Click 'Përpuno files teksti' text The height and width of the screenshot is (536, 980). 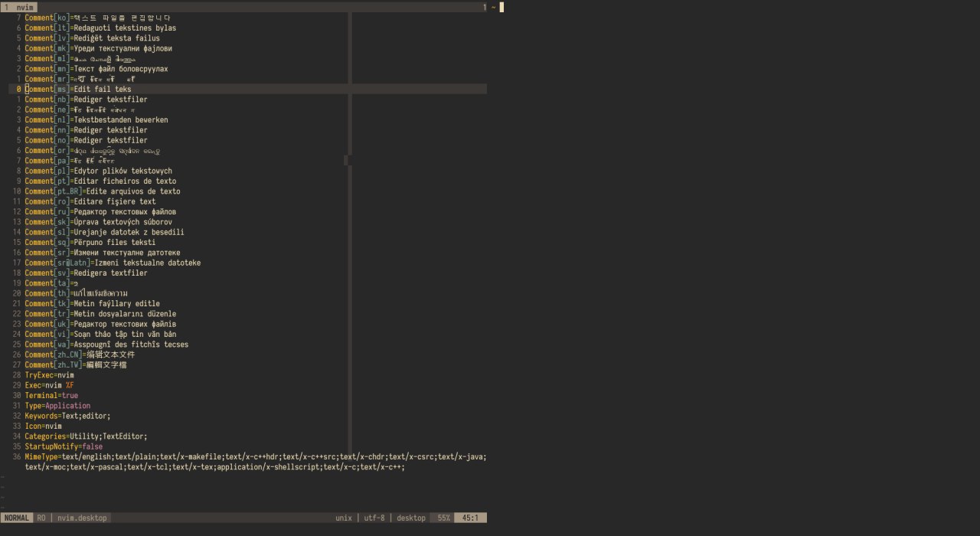115,243
